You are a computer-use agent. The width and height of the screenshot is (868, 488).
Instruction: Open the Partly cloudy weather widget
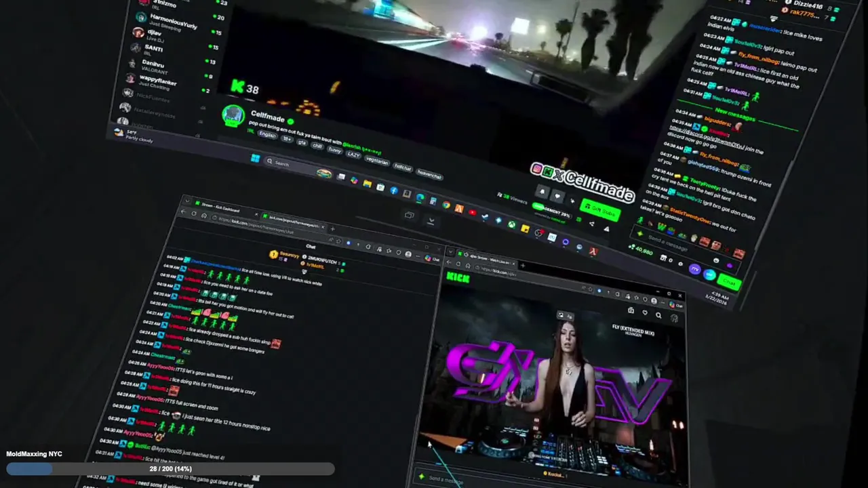tap(134, 136)
